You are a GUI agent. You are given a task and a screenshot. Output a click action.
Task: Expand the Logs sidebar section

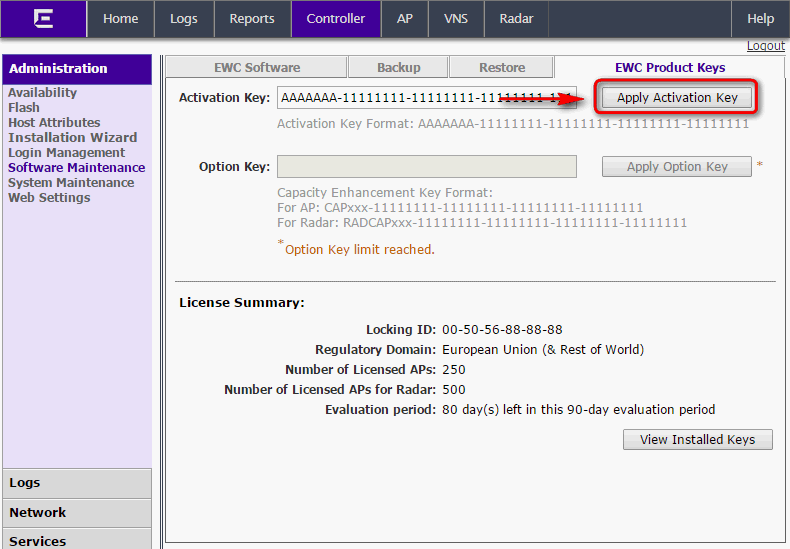77,483
